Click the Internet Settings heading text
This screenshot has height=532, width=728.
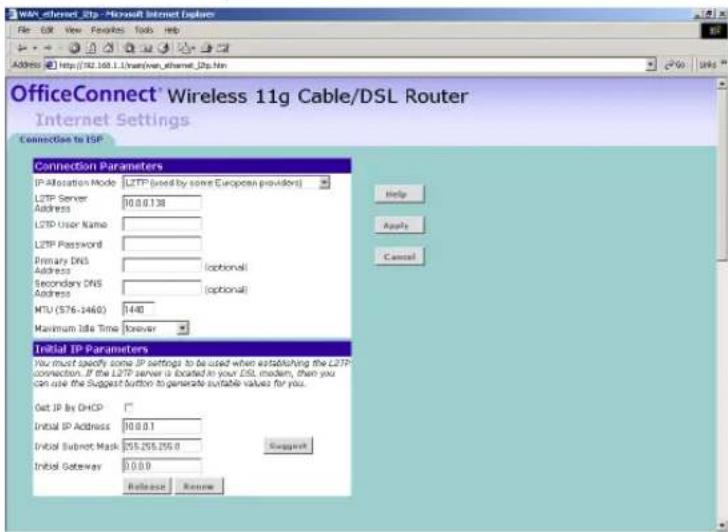113,120
